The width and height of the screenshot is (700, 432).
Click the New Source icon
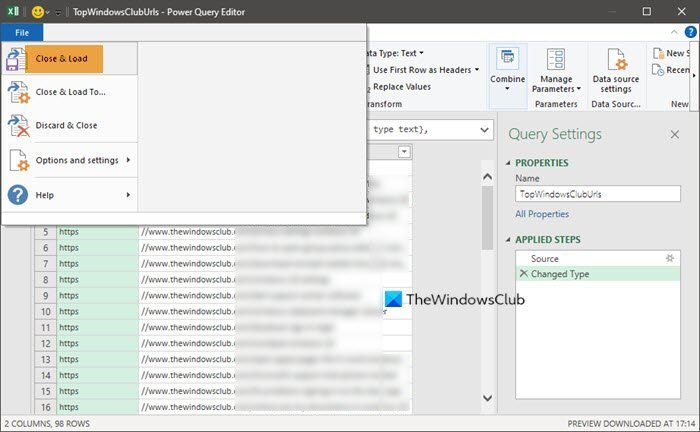pos(658,54)
